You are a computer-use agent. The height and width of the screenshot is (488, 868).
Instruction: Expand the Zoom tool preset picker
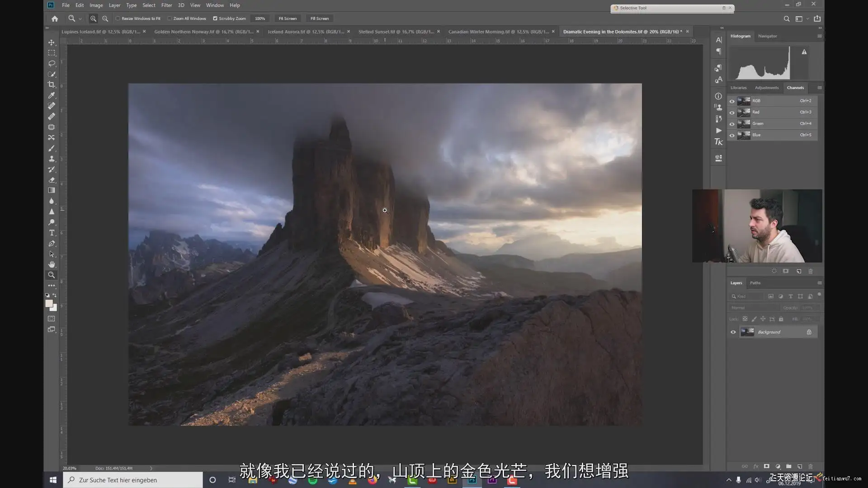pyautogui.click(x=80, y=19)
